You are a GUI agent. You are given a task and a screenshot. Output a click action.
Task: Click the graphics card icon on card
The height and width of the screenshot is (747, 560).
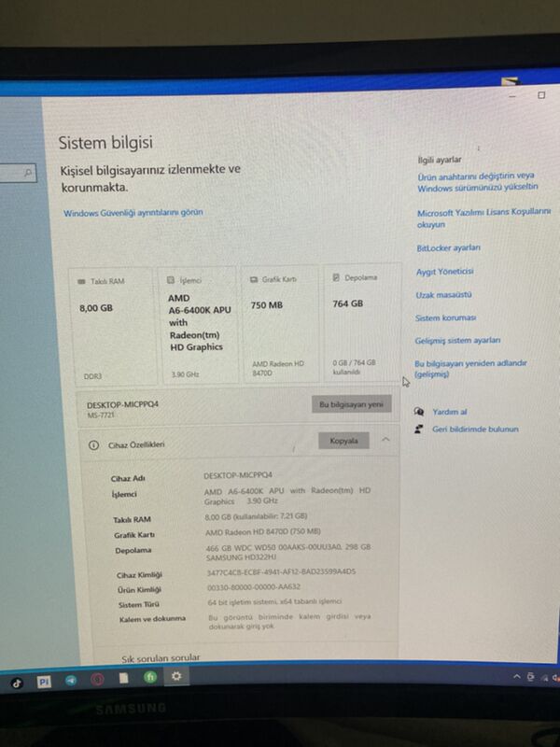tap(254, 279)
